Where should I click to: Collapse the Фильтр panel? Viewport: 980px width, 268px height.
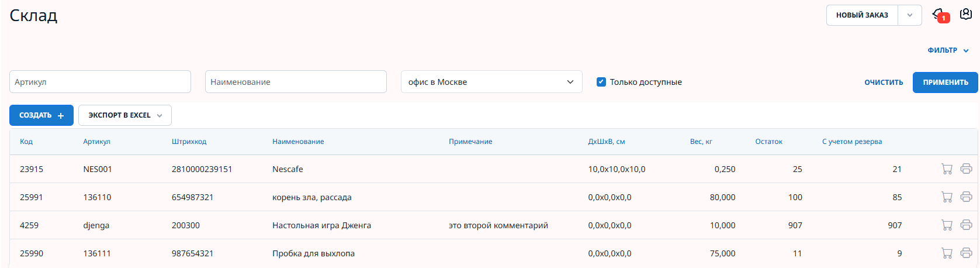click(x=947, y=50)
